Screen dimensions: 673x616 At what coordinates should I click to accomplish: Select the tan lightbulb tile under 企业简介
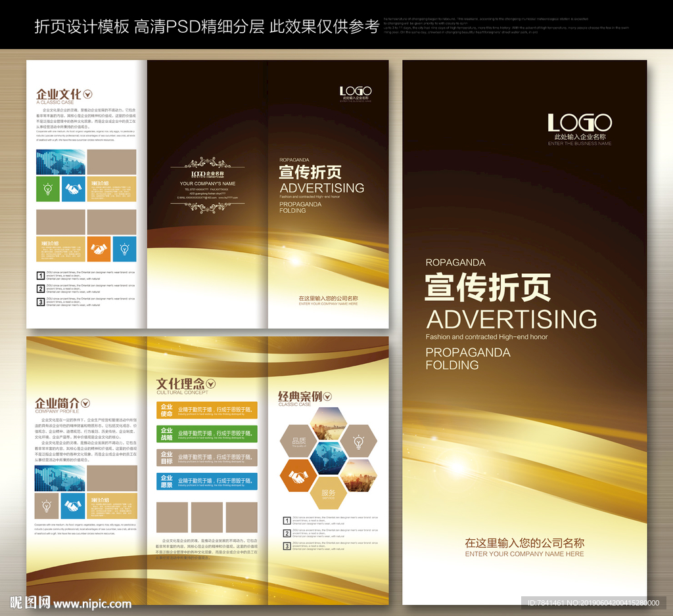click(47, 506)
